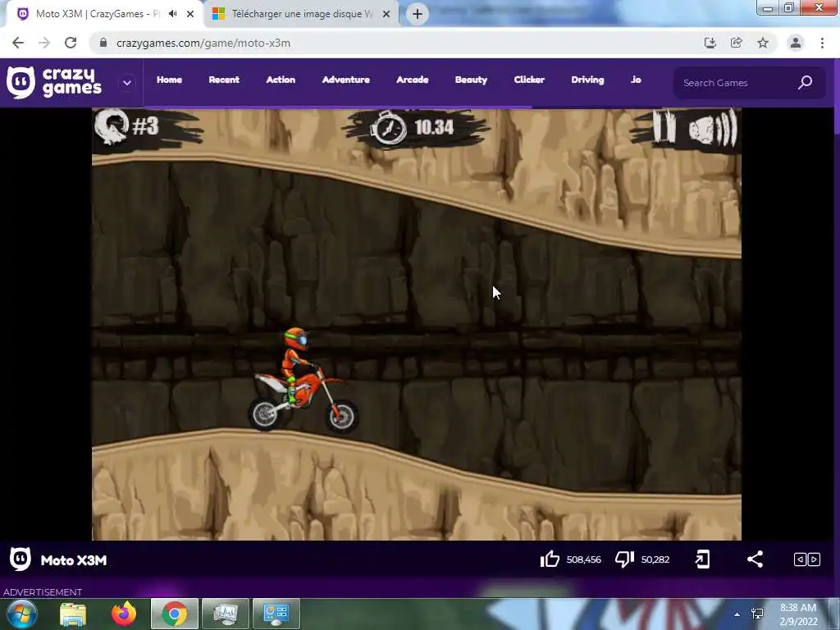The height and width of the screenshot is (630, 840).
Task: Click the game timer reading 10.34
Action: 434,127
